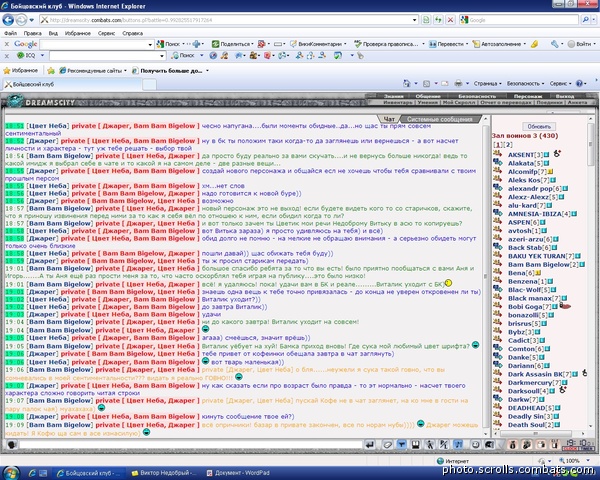This screenshot has height=480, width=600.
Task: Click Автозаполнение on the Google toolbar
Action: click(x=499, y=44)
